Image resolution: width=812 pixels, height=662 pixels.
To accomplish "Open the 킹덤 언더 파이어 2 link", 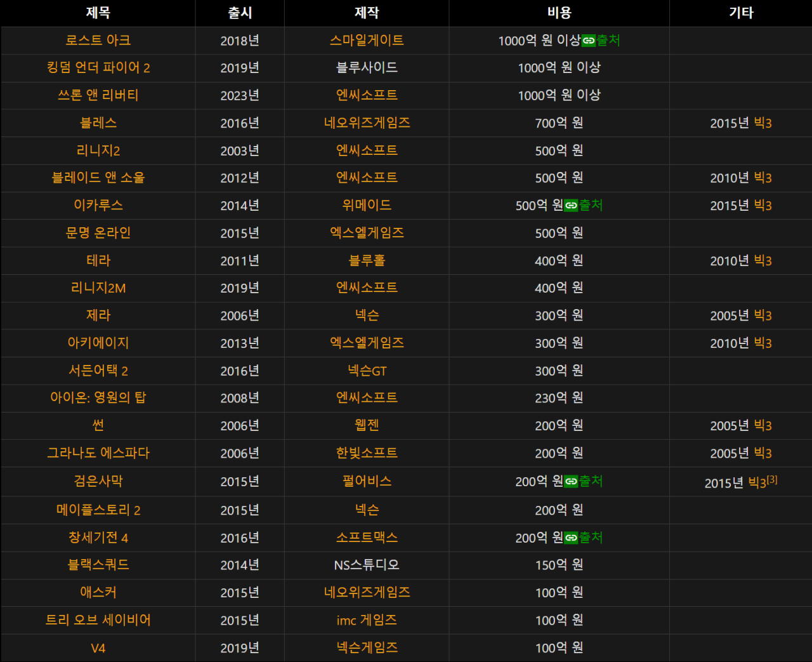I will point(98,67).
